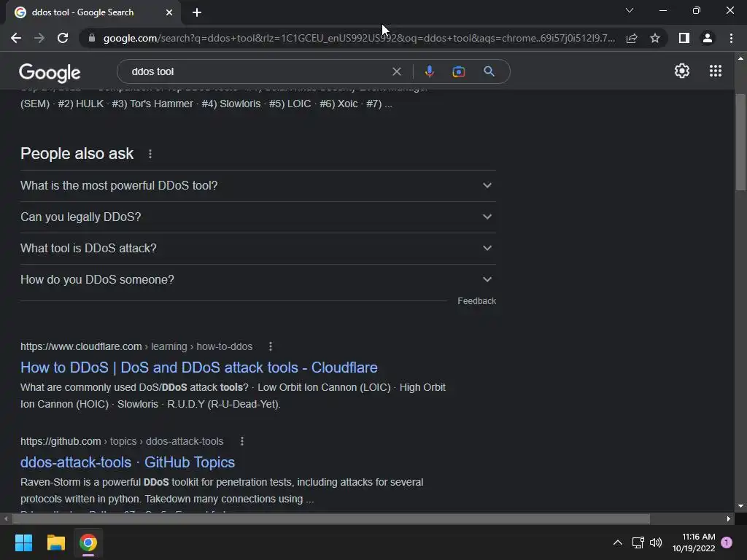Submit search with the magnifier icon
Viewport: 747px width, 560px height.
click(489, 71)
